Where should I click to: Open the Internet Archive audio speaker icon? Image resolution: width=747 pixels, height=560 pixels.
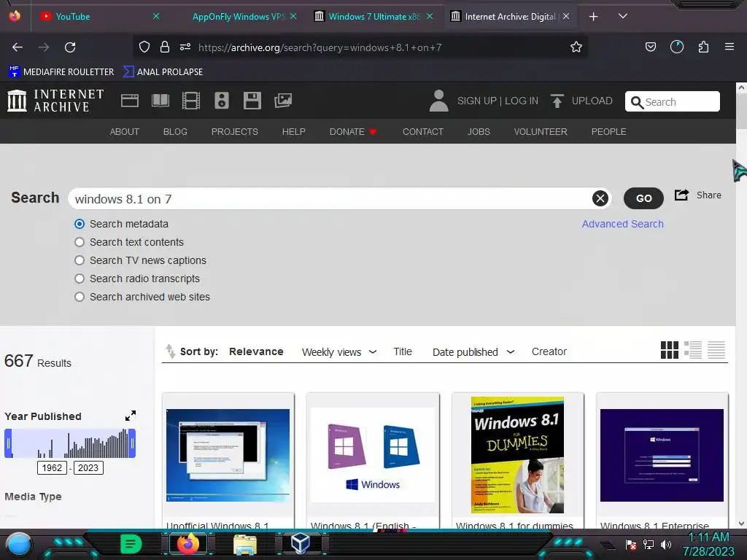(x=222, y=101)
